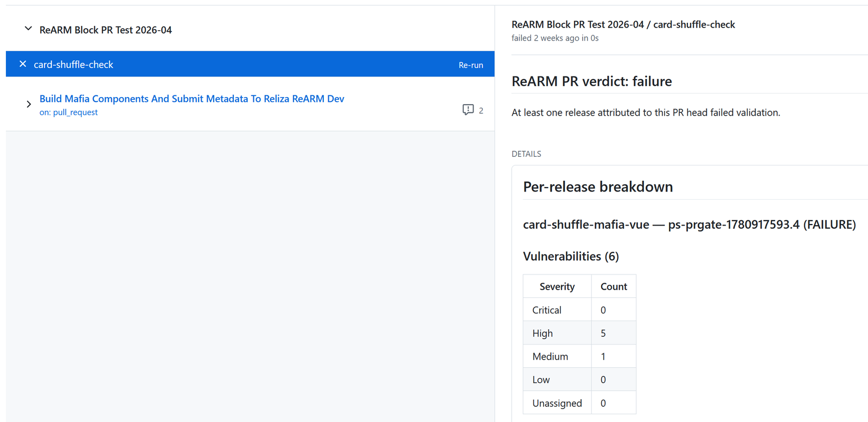Expand the Build Mafia Components workflow row
The height and width of the screenshot is (422, 868).
[29, 104]
